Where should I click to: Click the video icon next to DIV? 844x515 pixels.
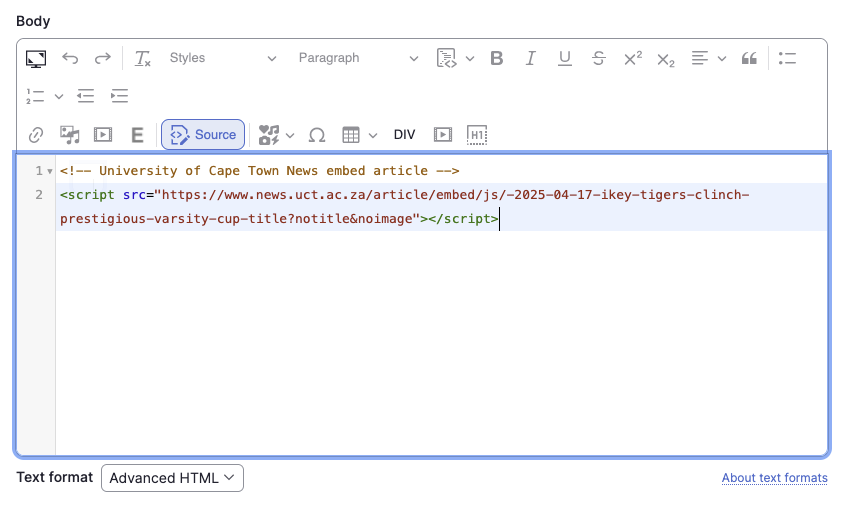(x=442, y=135)
